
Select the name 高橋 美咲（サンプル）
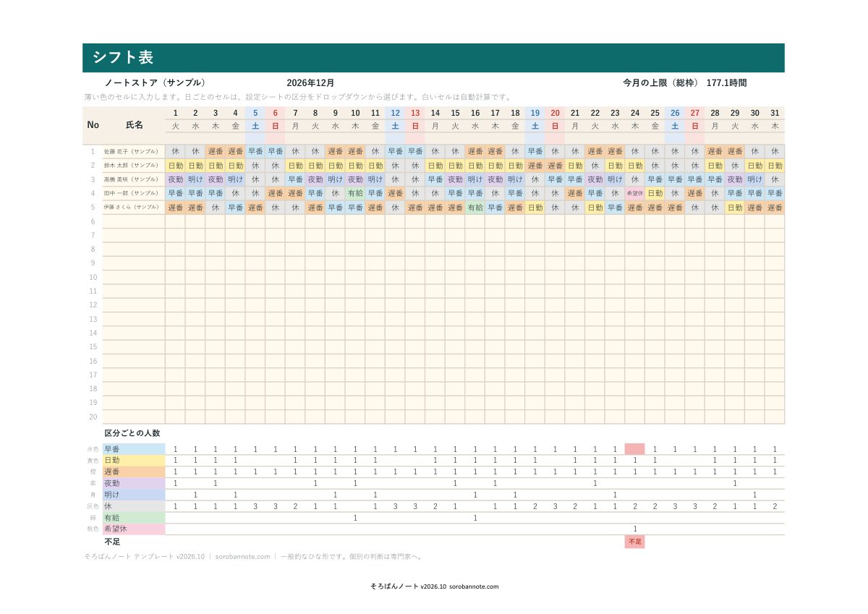click(132, 179)
